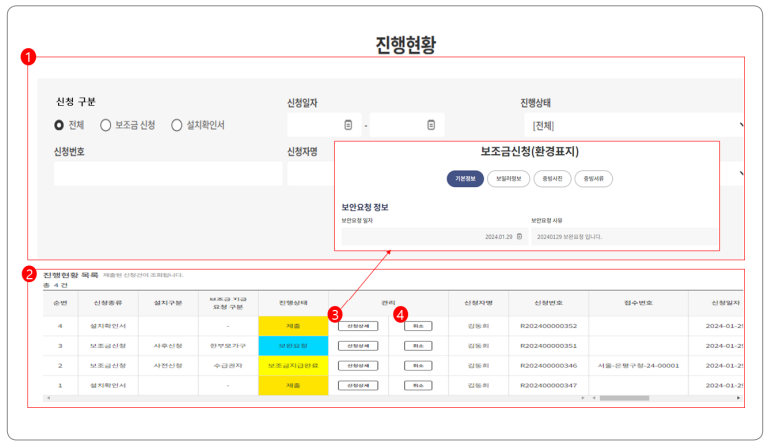Image resolution: width=771 pixels, height=446 pixels.
Task: Open calendar icon in 신청일자 start date field
Action: click(x=348, y=125)
